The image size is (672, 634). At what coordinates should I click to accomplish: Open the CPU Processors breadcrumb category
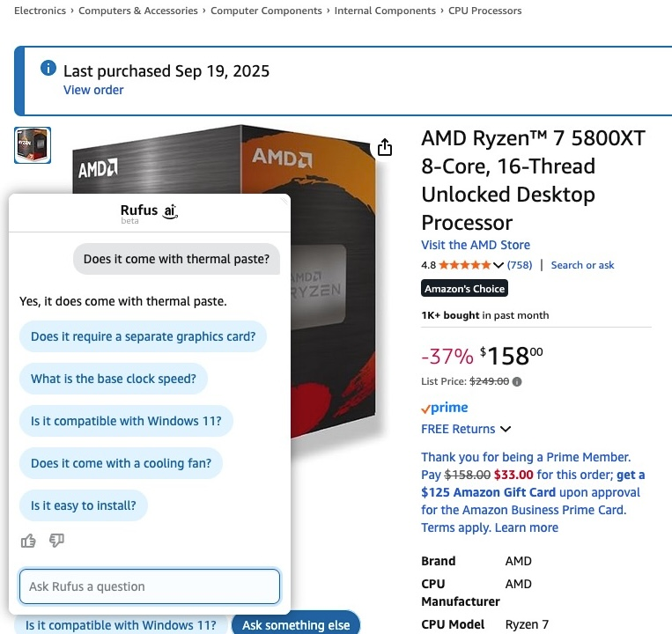pos(484,11)
